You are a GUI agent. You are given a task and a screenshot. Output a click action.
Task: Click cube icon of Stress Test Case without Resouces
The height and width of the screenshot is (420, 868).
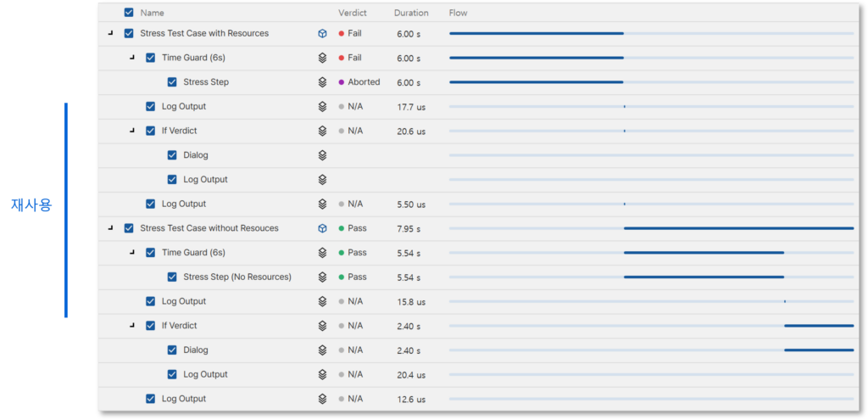pyautogui.click(x=322, y=228)
